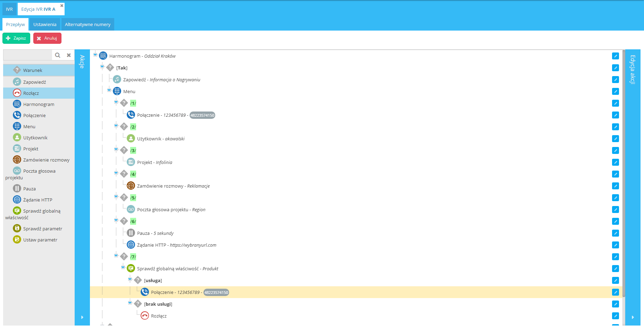Select the /6/ menu option label
Image resolution: width=644 pixels, height=329 pixels.
pyautogui.click(x=133, y=221)
